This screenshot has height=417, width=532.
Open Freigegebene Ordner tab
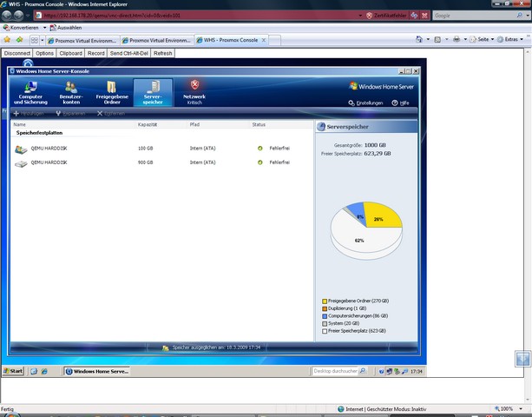(x=112, y=92)
